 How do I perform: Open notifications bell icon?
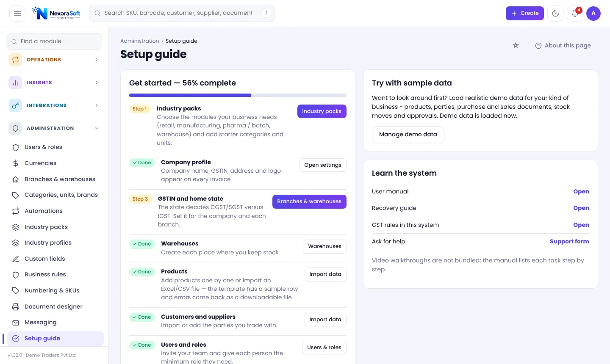(575, 14)
